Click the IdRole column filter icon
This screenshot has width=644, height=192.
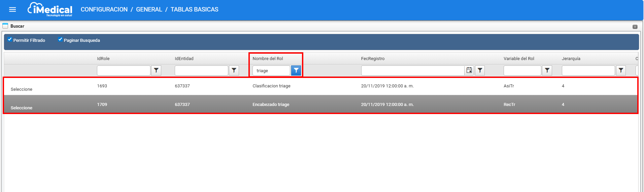click(x=156, y=71)
